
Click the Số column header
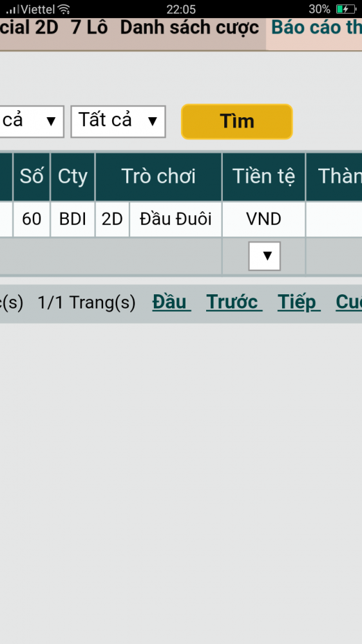point(32,176)
